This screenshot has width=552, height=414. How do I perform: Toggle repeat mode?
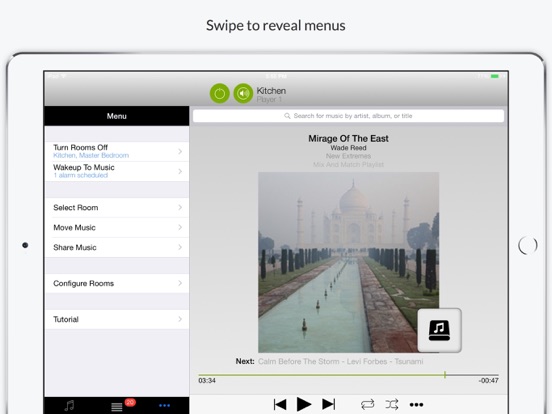click(368, 404)
